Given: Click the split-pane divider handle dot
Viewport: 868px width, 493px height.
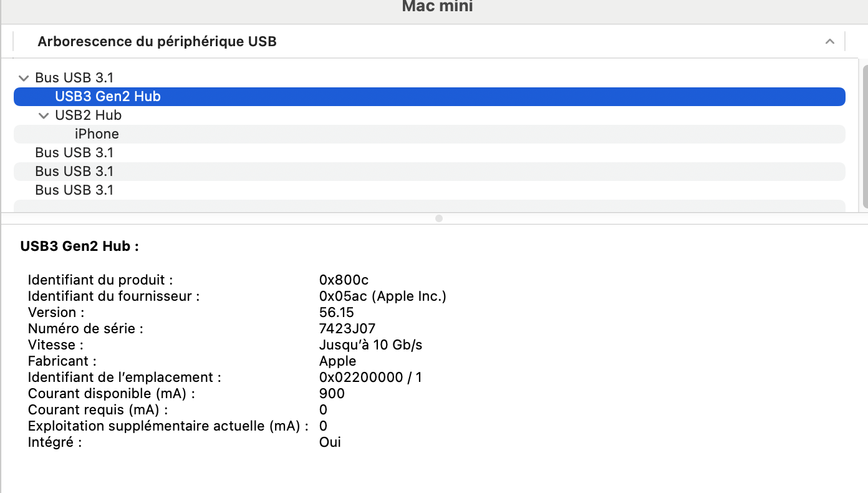Looking at the screenshot, I should click(439, 218).
